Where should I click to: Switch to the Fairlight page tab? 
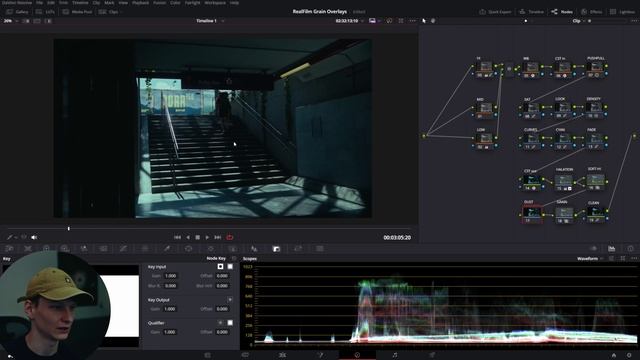click(395, 355)
